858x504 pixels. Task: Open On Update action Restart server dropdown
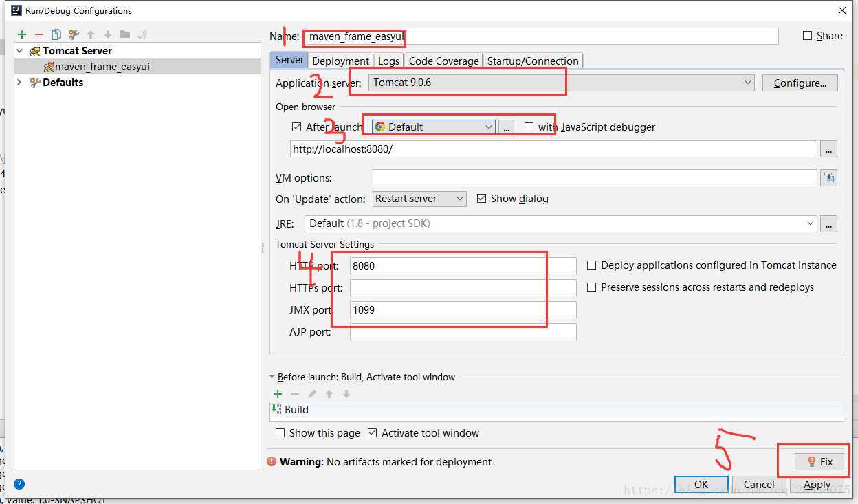[419, 199]
